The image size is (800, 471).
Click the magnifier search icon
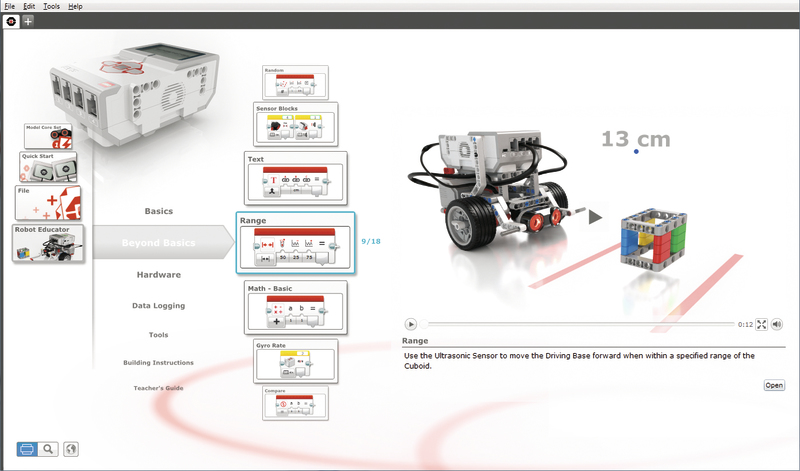tap(48, 449)
